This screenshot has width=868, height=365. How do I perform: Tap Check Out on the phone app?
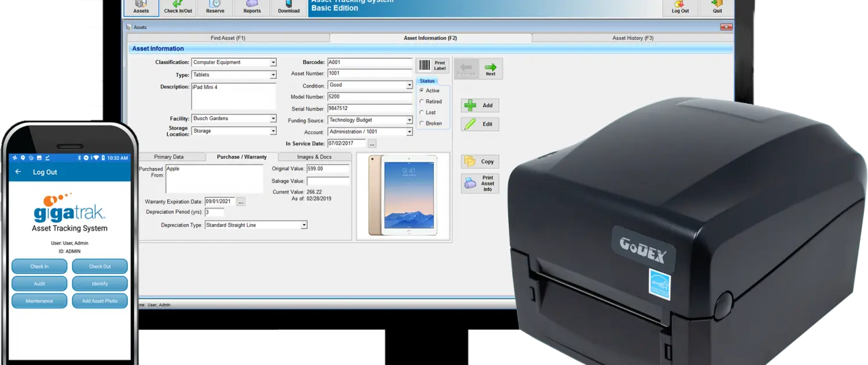(100, 267)
